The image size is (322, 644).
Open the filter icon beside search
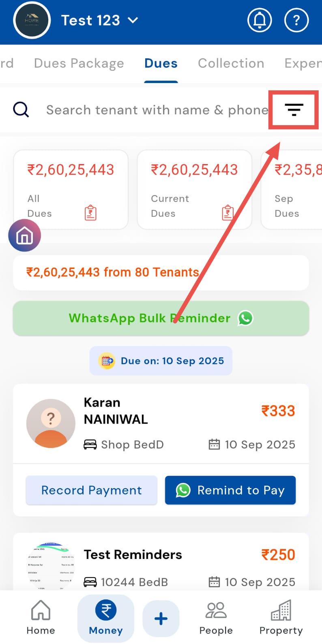tap(294, 110)
